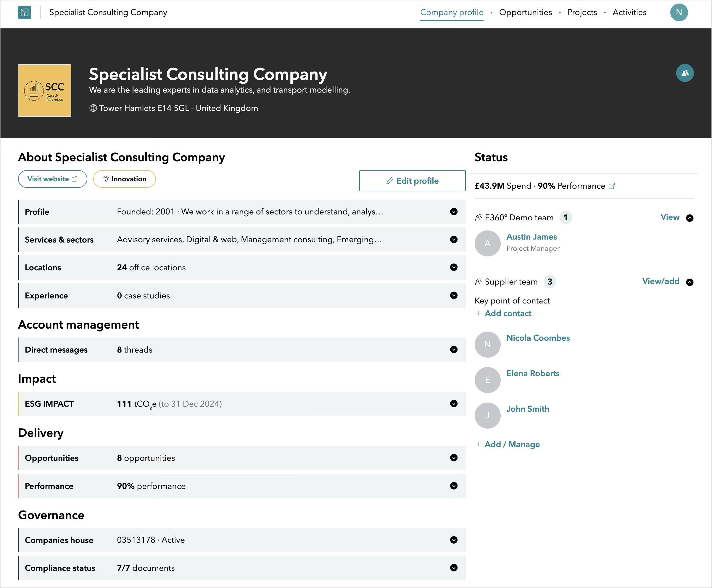Click '7/7 documents' text

point(146,568)
